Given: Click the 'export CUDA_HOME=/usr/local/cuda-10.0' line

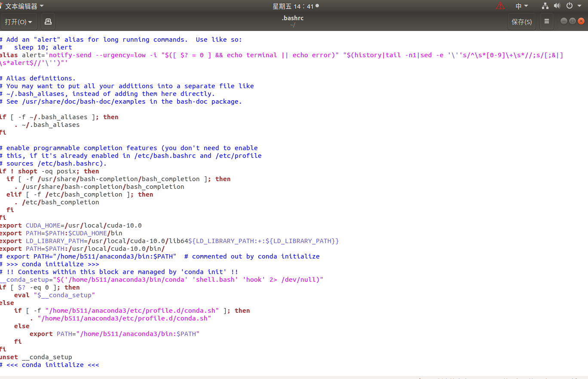Looking at the screenshot, I should (x=71, y=225).
